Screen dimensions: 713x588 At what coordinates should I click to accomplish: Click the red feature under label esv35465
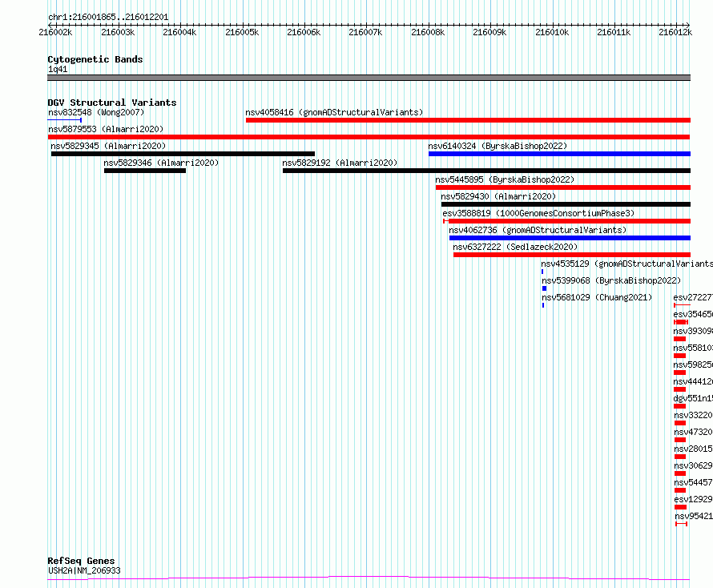pos(681,322)
